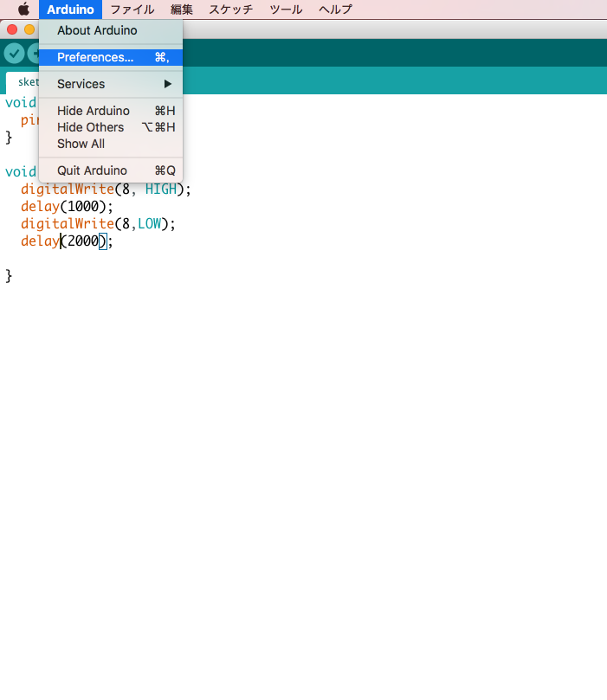The width and height of the screenshot is (607, 700).
Task: Click the HIGH constant in code
Action: click(x=161, y=189)
